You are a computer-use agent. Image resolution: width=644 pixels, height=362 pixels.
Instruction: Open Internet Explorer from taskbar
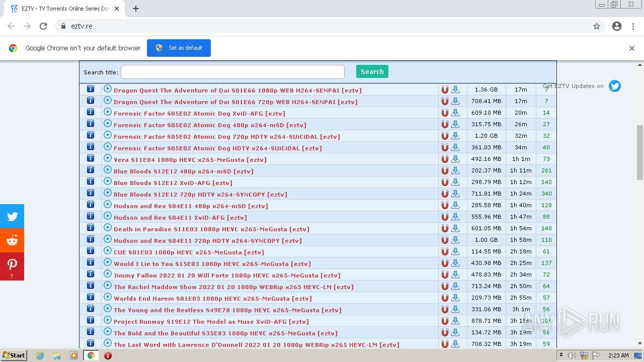click(40, 355)
